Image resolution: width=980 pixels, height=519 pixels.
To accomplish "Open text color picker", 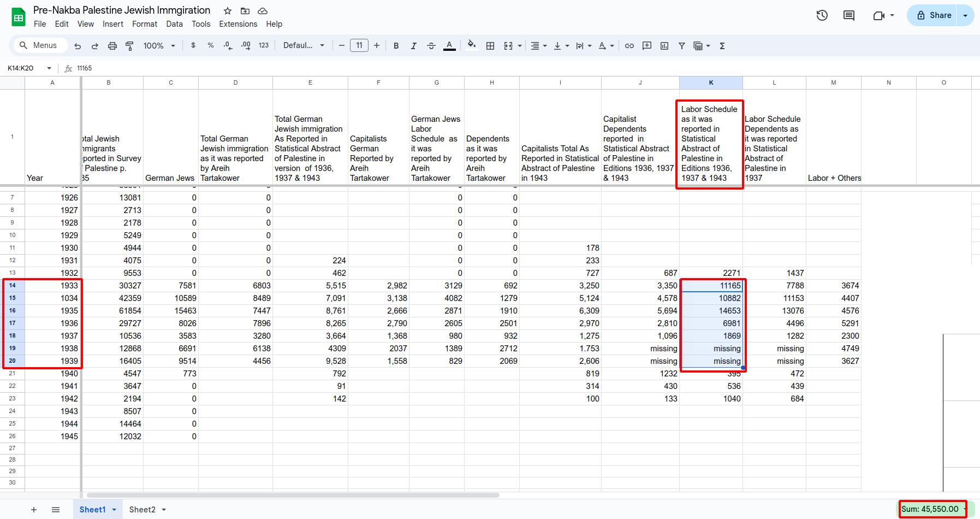I will [449, 46].
